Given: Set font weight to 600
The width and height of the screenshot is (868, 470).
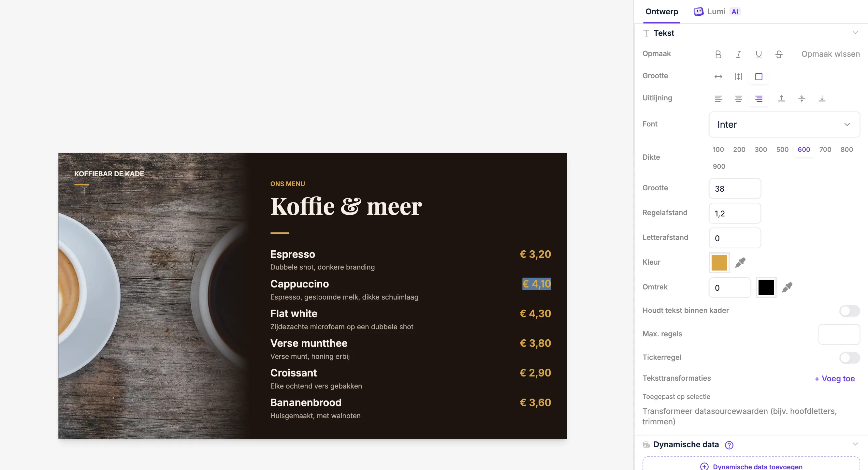Looking at the screenshot, I should pos(803,149).
